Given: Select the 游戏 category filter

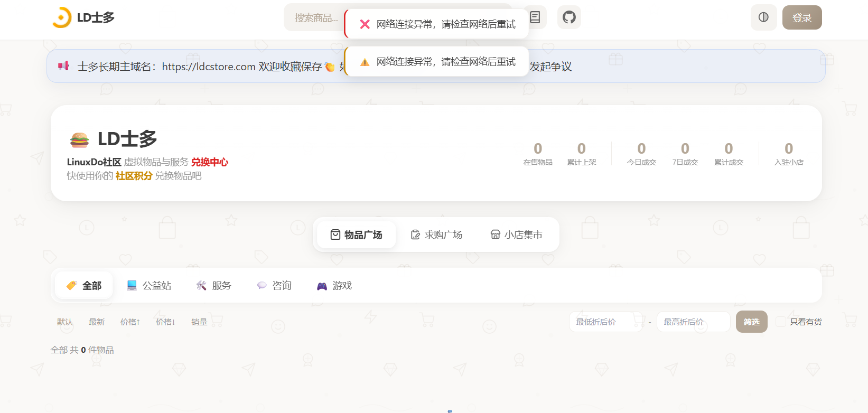Looking at the screenshot, I should 334,285.
